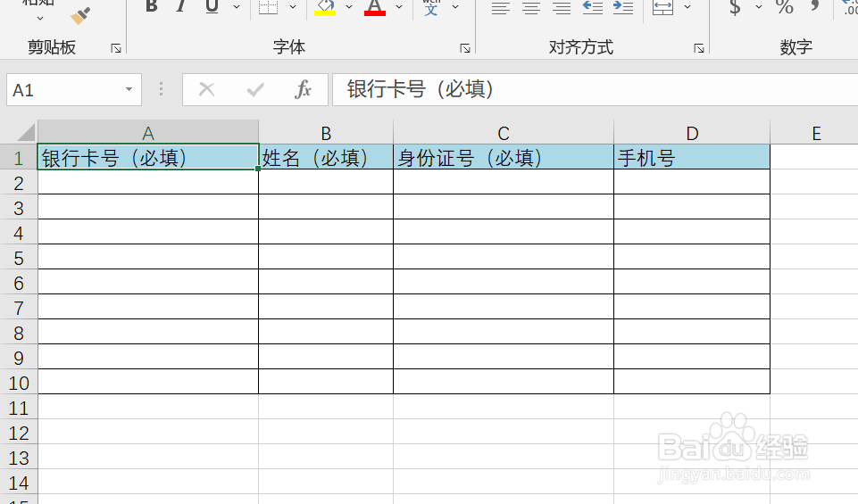Viewport: 858px width, 504px height.
Task: Click the phonetic guide (wén) icon
Action: pyautogui.click(x=431, y=7)
